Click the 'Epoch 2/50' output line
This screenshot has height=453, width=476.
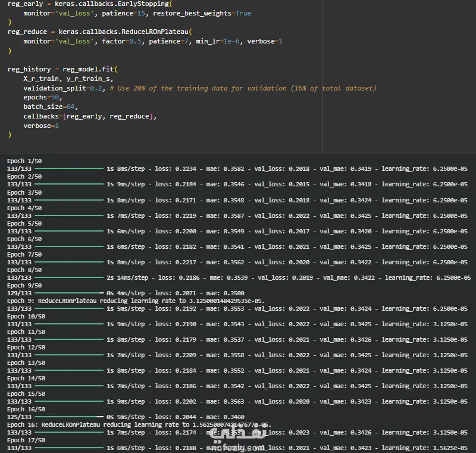[24, 176]
